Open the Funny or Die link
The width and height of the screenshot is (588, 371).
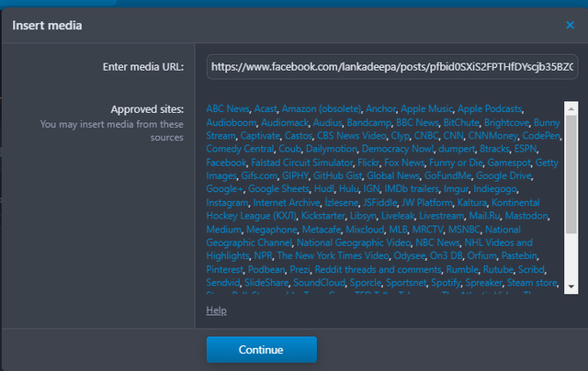(x=456, y=163)
